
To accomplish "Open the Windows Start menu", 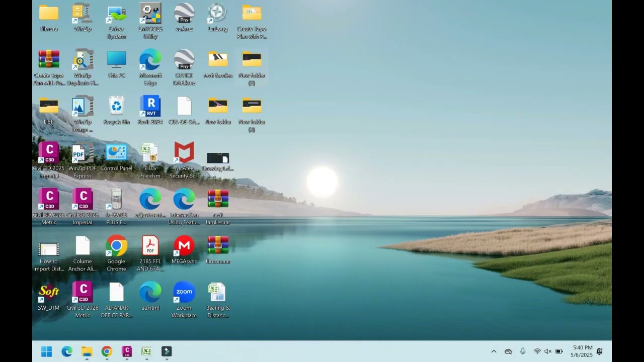I will click(x=47, y=351).
